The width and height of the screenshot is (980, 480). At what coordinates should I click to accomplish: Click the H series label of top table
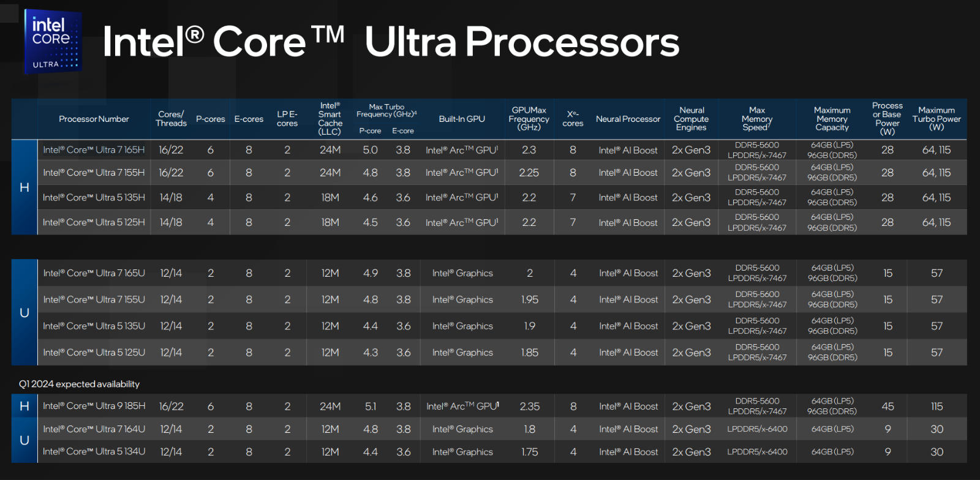[x=24, y=187]
